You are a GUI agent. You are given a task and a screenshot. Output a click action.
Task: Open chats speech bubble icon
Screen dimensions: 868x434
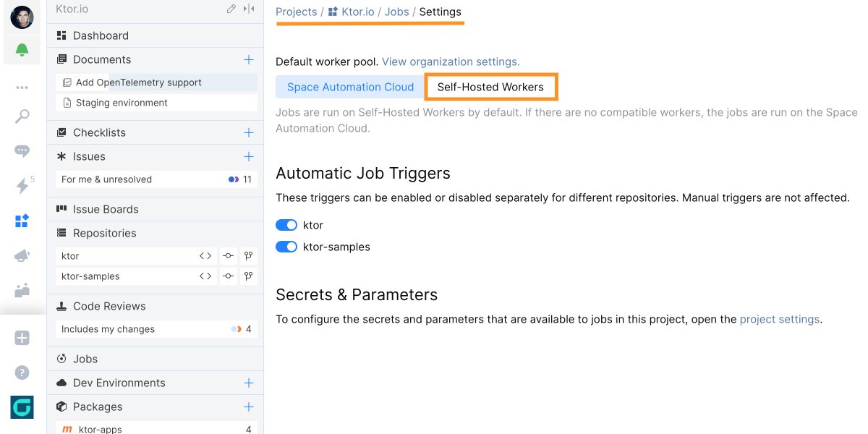(x=22, y=151)
